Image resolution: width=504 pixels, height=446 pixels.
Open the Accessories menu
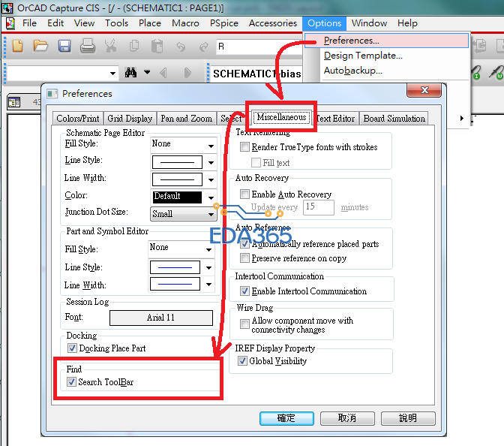coord(272,23)
